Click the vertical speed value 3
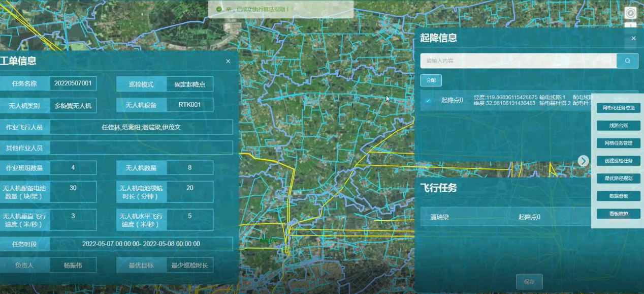This screenshot has width=644, height=294. pos(73,220)
